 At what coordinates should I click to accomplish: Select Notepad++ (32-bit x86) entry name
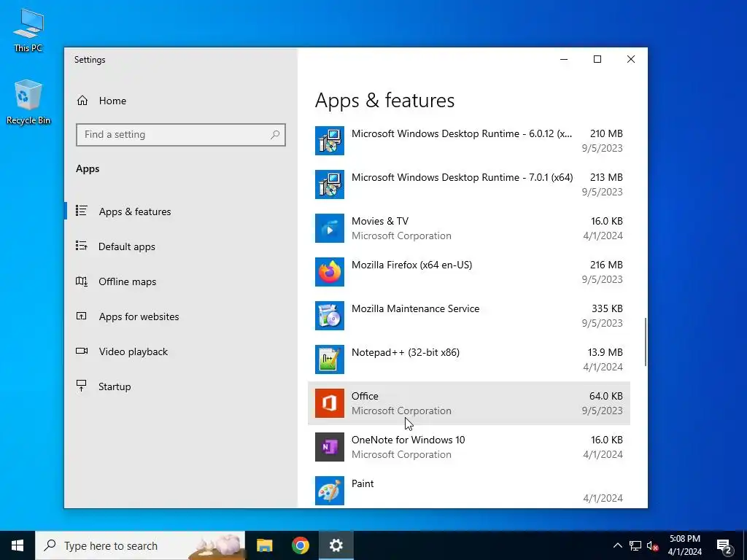(406, 352)
